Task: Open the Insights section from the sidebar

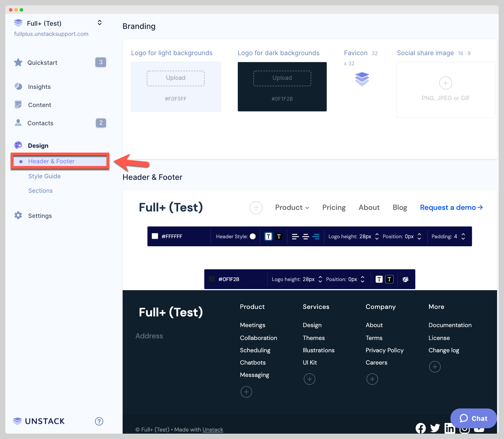Action: 39,86
